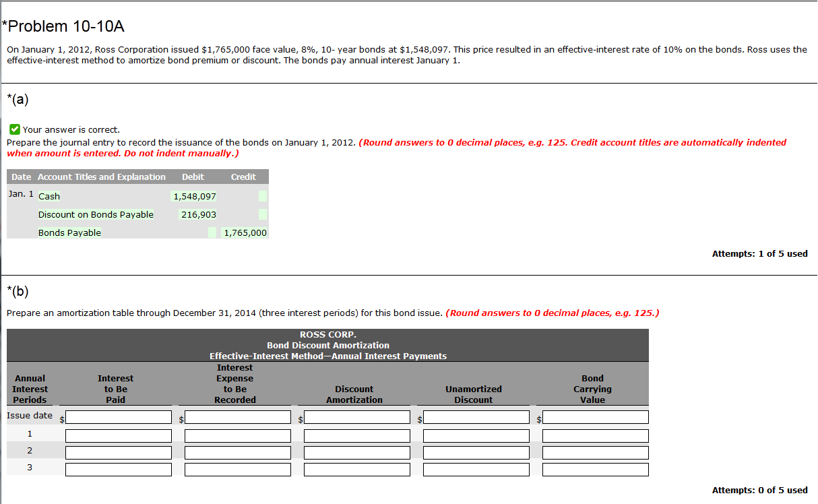Activate period 3 Interest Expense field
Screen dimensions: 818x504
(x=238, y=470)
